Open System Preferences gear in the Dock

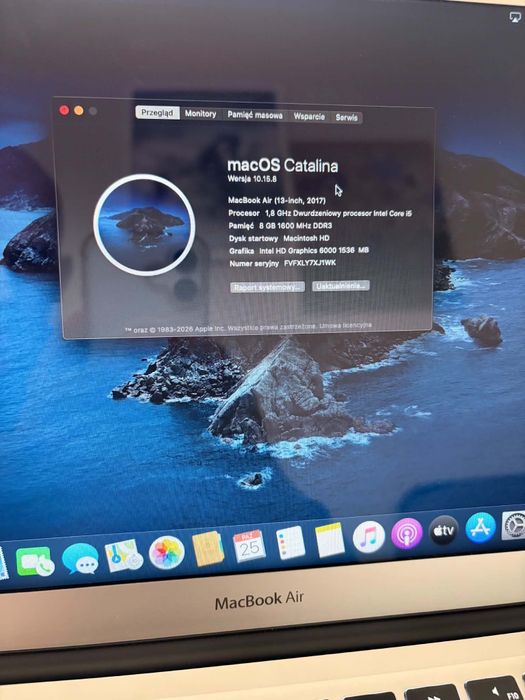coord(513,525)
